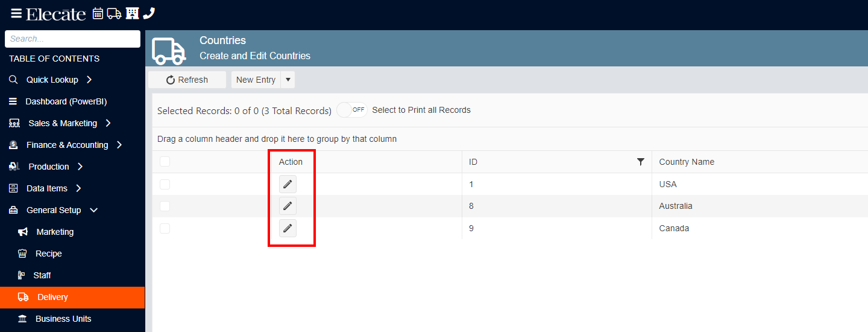Click the phone icon in top bar
Screen dimensions: 868x332
[x=149, y=13]
